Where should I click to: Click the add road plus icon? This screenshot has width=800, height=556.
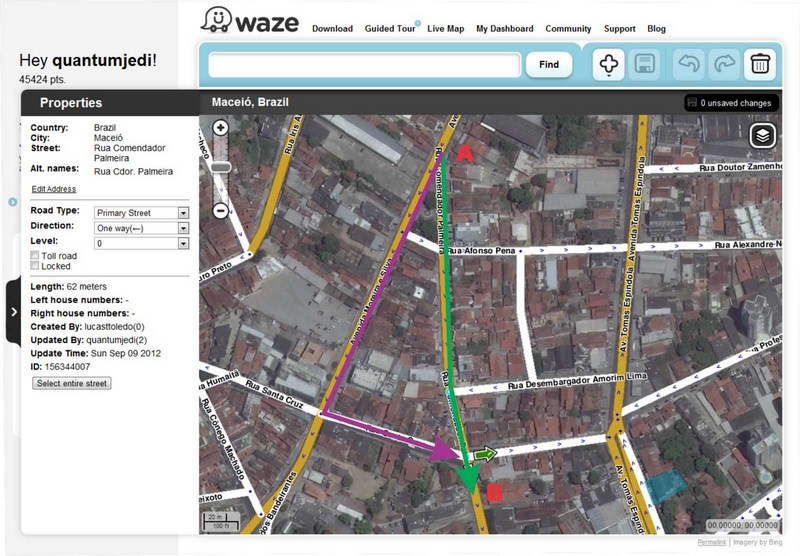point(608,64)
